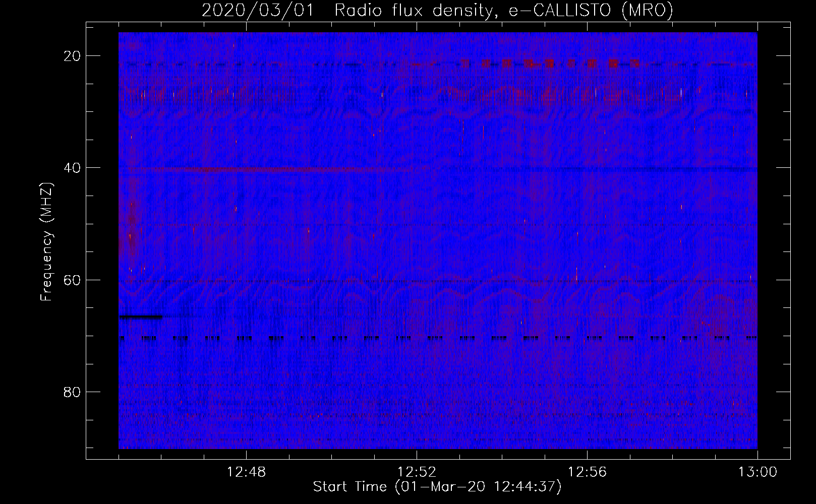The width and height of the screenshot is (816, 504).
Task: Click the "Start Time (01-Mar-20 12:44:37)" label
Action: click(437, 487)
